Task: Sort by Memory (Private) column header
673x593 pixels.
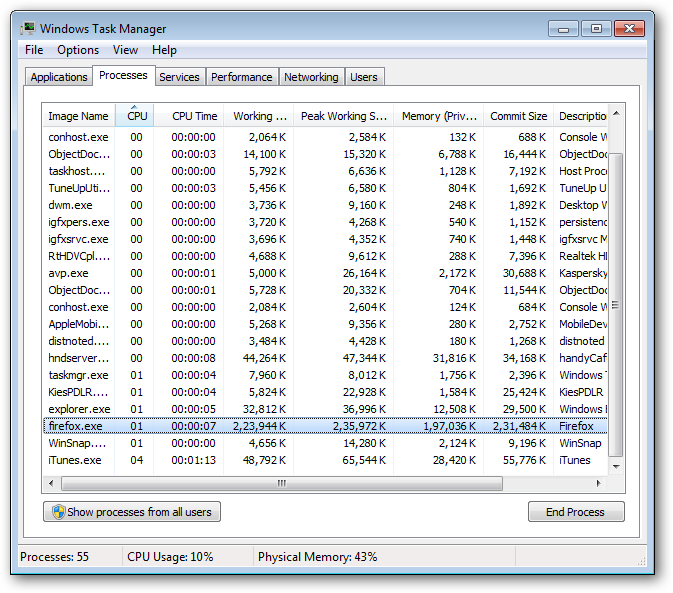Action: coord(438,116)
